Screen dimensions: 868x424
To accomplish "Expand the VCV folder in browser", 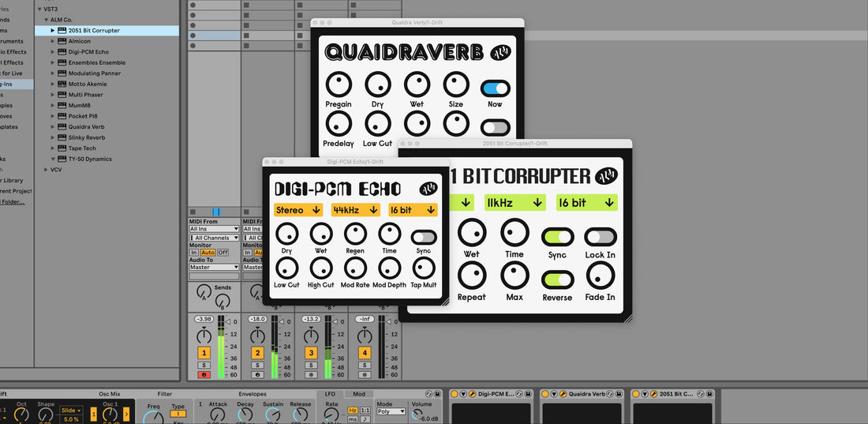I will coord(46,170).
